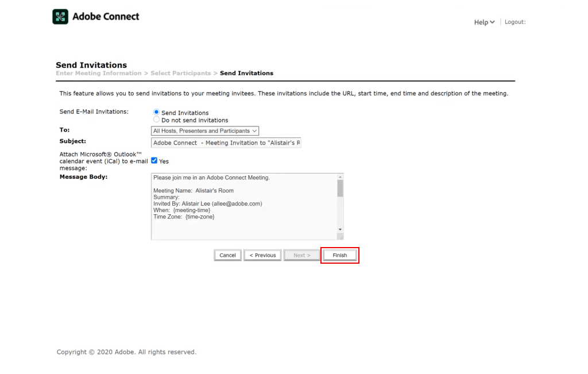Click the 'When: {meeting-time}' line
The height and width of the screenshot is (374, 588).
[182, 210]
